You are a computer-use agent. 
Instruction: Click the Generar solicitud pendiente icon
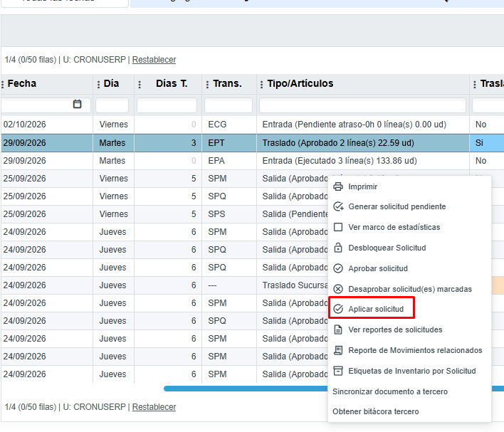(338, 206)
